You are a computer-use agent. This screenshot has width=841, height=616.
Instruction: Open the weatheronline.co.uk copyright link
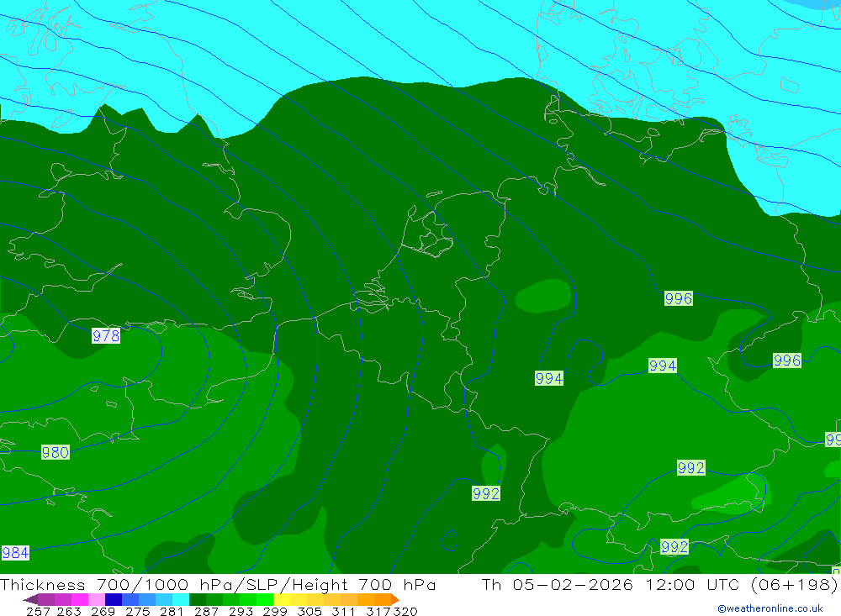tap(770, 608)
